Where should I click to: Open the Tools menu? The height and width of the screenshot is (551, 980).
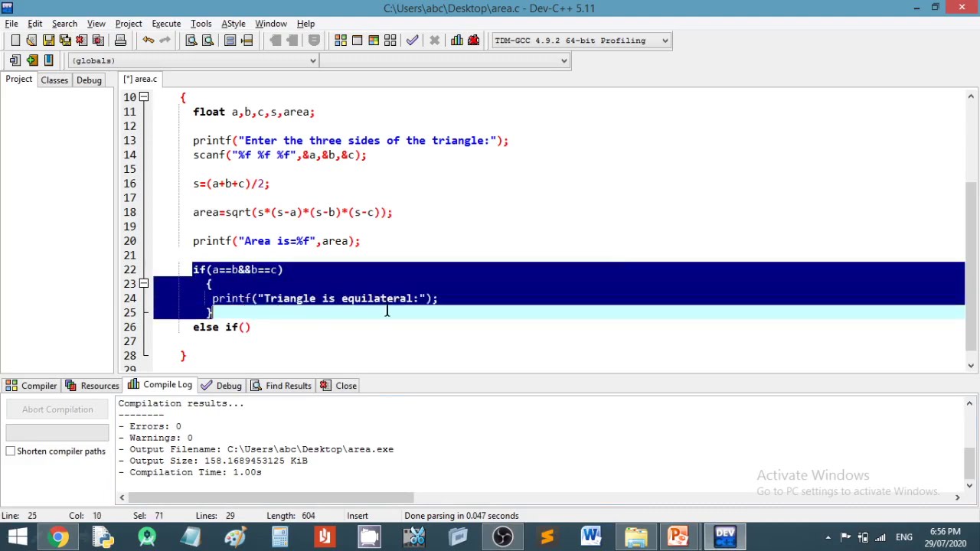click(201, 24)
